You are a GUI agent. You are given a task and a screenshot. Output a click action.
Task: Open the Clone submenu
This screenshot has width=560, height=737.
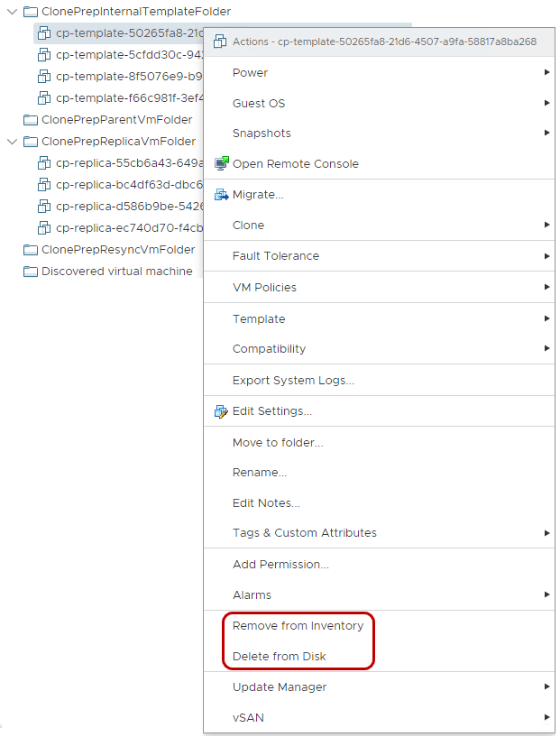(x=248, y=226)
